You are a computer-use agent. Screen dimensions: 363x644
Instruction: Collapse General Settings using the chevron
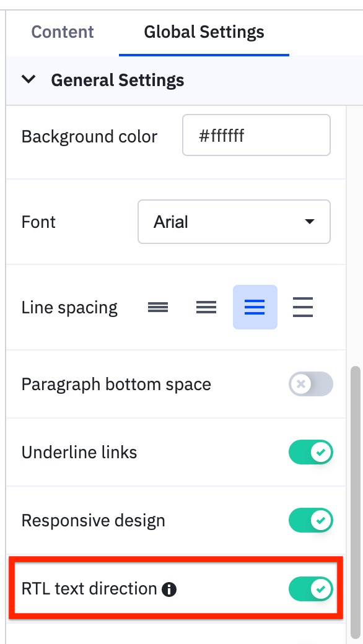[x=28, y=79]
